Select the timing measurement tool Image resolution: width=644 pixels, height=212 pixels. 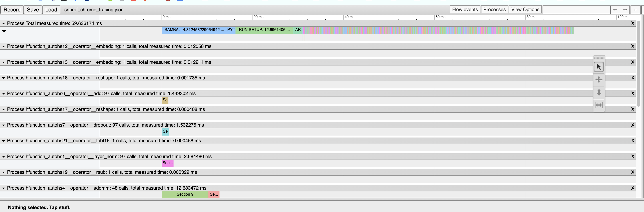click(599, 105)
